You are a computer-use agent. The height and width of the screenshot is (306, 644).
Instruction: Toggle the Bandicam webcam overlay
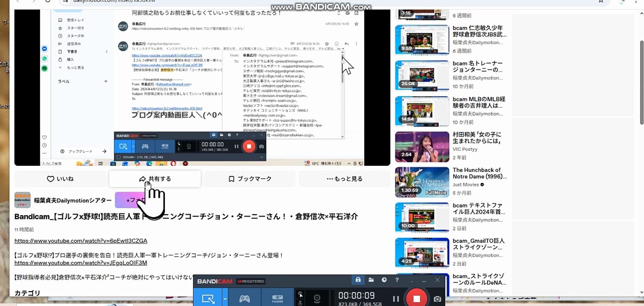click(317, 299)
